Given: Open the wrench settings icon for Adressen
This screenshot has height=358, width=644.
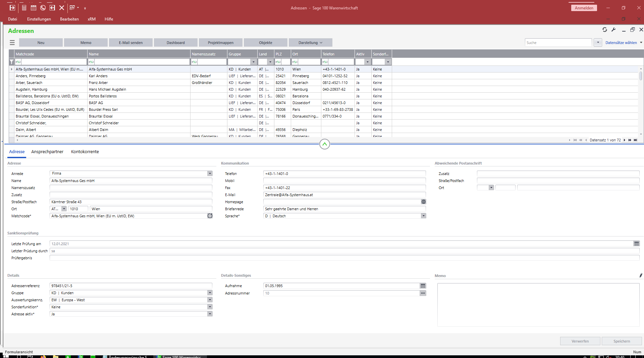Looking at the screenshot, I should 613,30.
